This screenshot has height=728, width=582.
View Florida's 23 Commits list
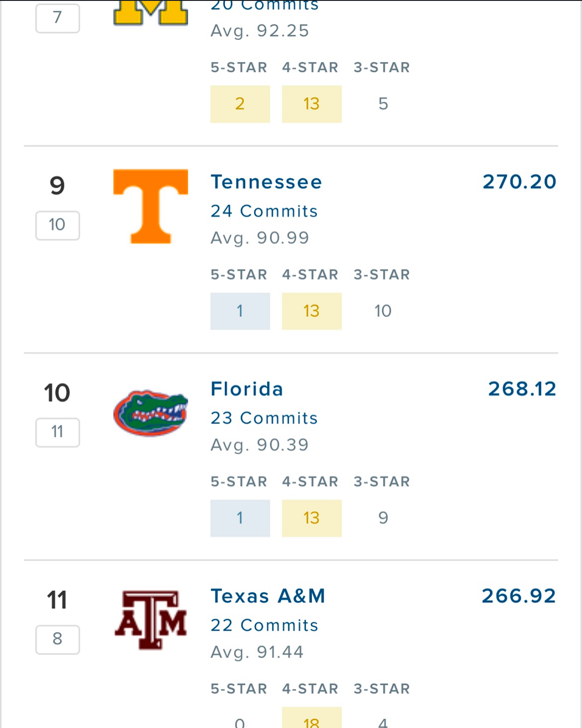(264, 418)
